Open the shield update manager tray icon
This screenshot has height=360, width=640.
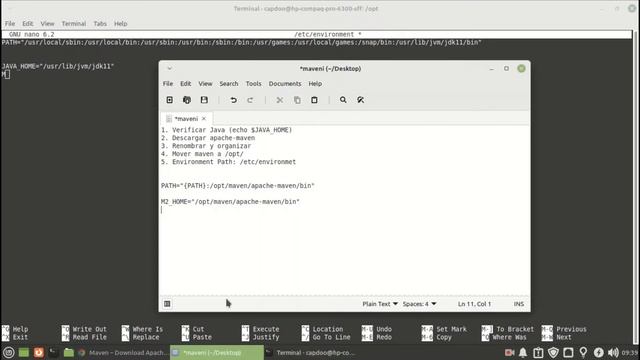coord(553,352)
